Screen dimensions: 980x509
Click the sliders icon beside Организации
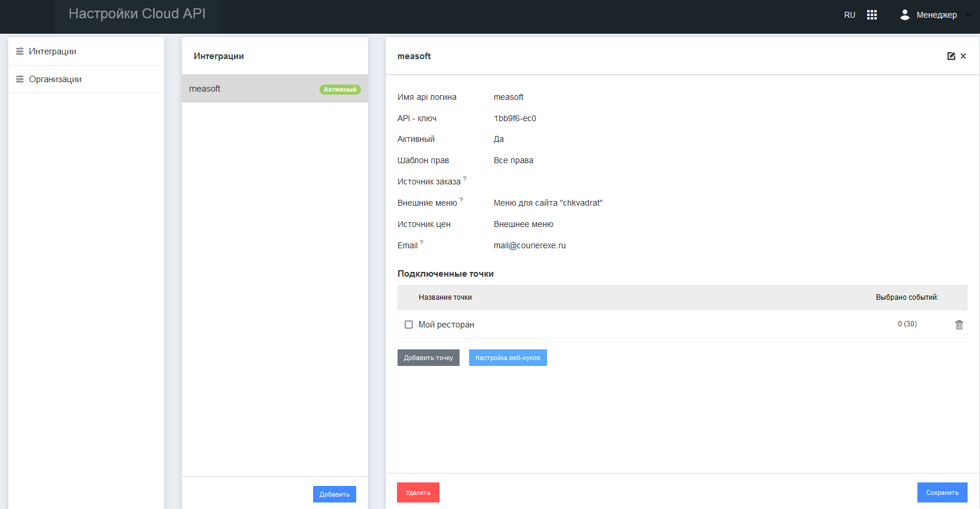click(19, 79)
